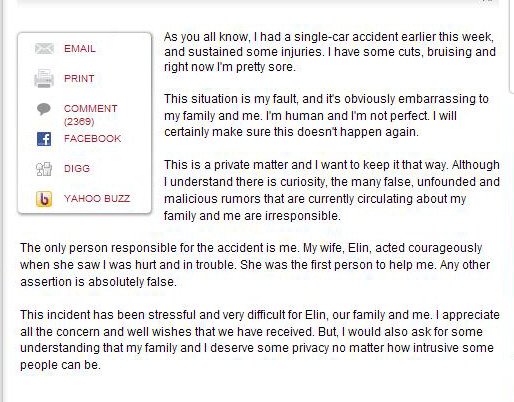Open the COMMENT link
The width and height of the screenshot is (514, 402).
90,109
